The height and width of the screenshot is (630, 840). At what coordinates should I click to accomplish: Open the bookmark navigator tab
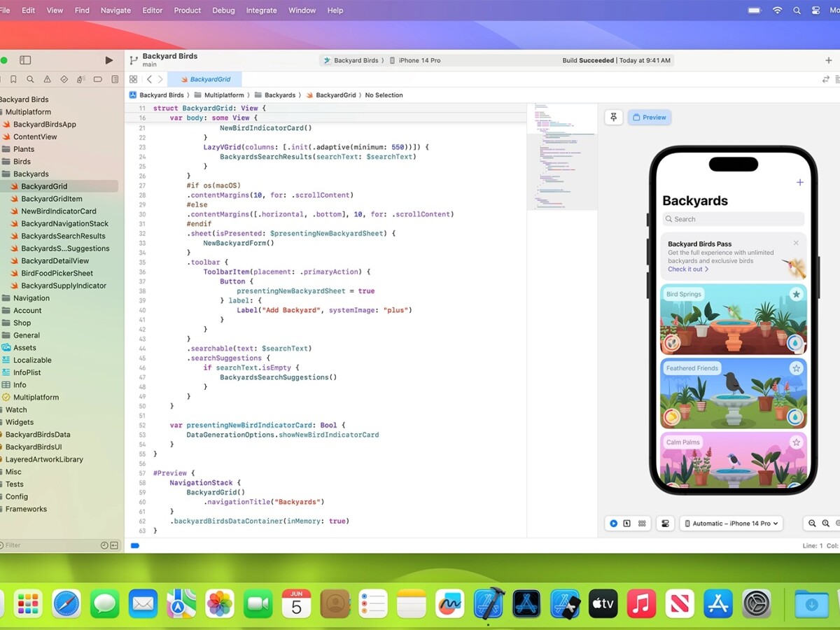(13, 80)
